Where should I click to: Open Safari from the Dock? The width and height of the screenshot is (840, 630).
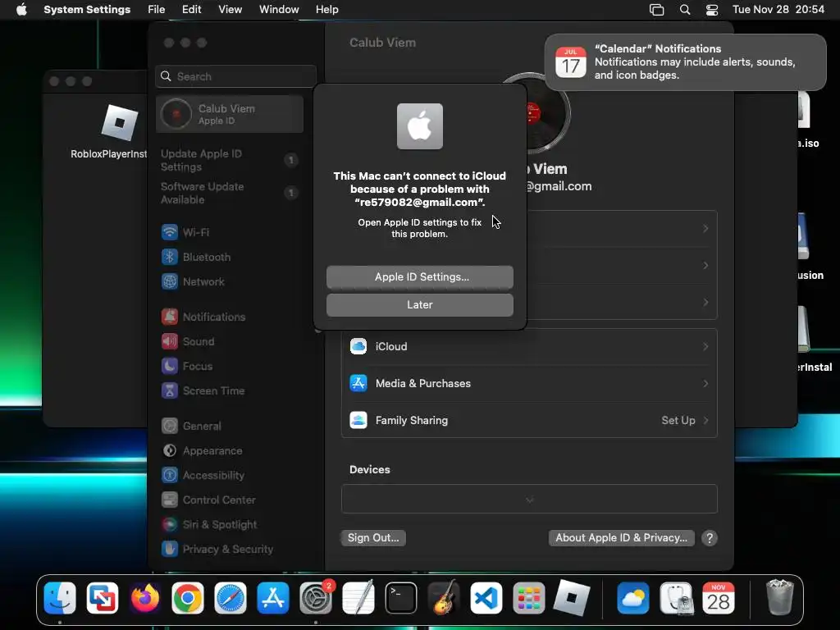(231, 598)
